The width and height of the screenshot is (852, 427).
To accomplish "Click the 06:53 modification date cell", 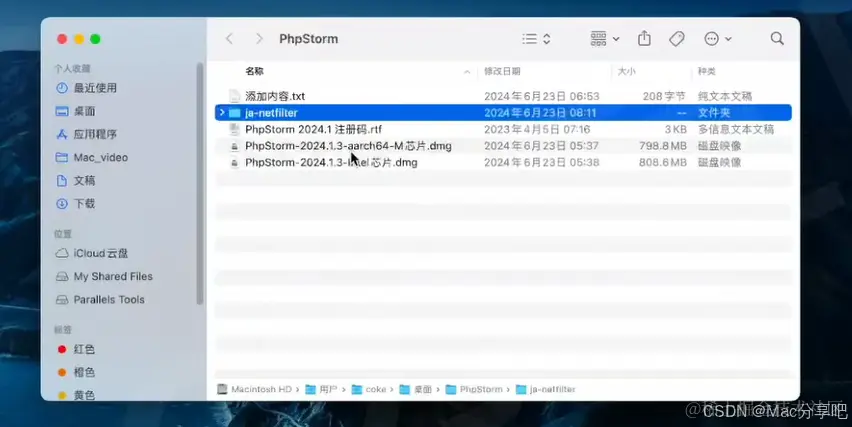I will [x=542, y=96].
